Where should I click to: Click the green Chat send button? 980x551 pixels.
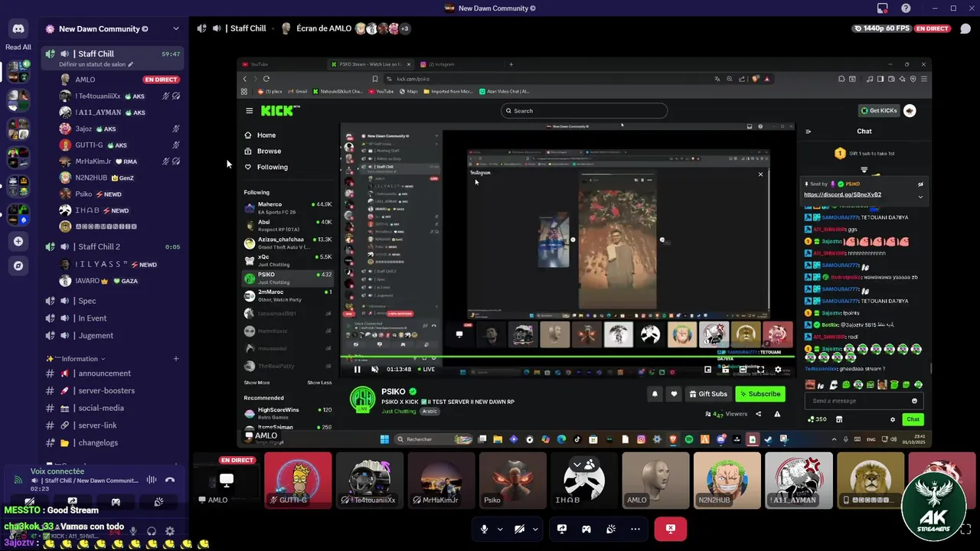tap(913, 419)
